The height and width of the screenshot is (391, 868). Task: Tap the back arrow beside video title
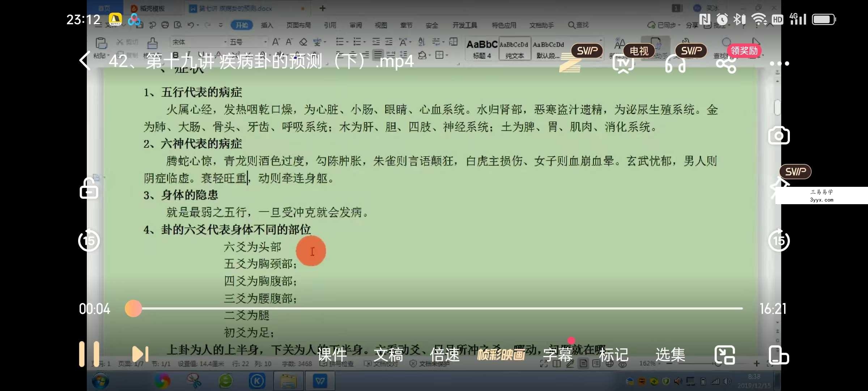85,60
